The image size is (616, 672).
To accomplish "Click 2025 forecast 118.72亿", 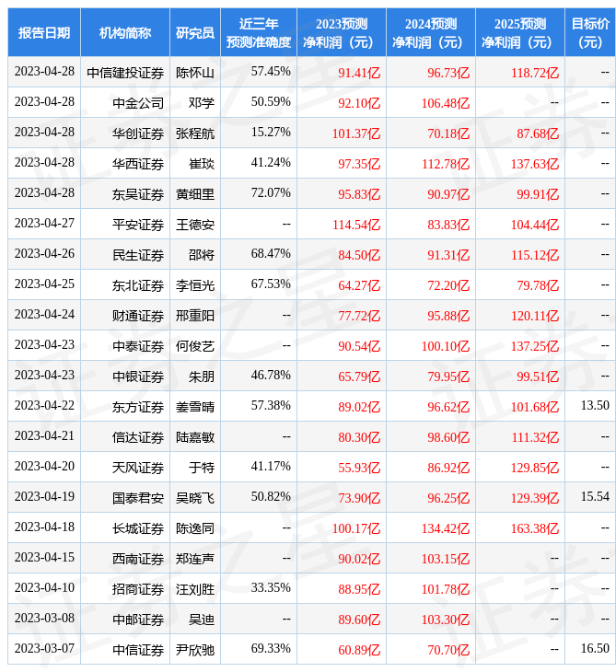I will 535,73.
